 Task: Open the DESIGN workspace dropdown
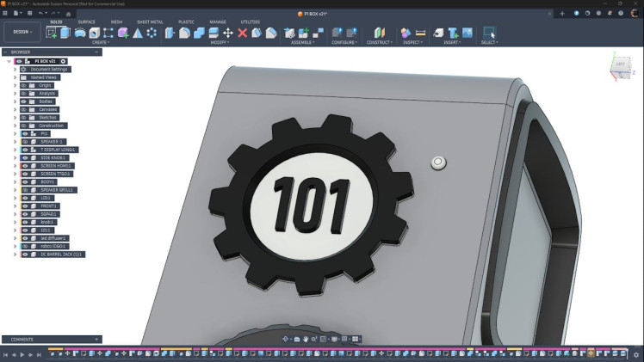[22, 32]
